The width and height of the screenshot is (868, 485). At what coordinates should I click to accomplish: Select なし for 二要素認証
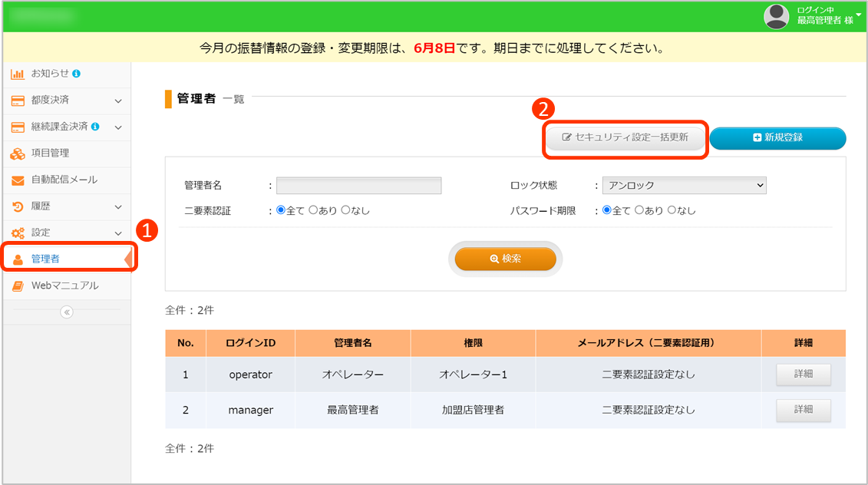(345, 210)
